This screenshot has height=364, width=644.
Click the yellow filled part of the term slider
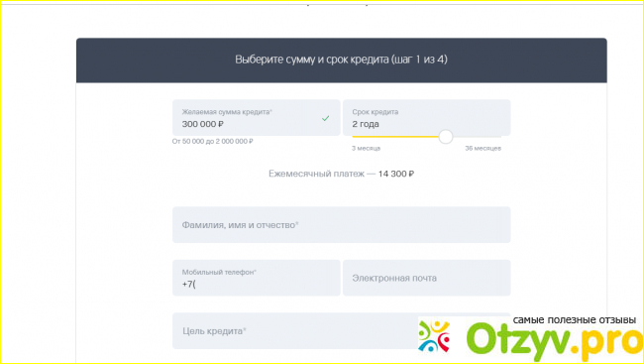tap(395, 137)
